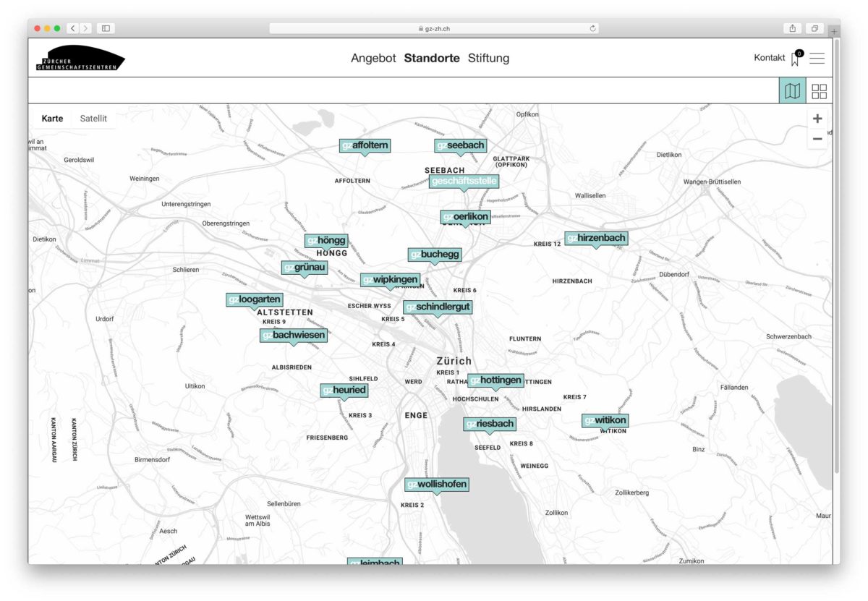The height and width of the screenshot is (601, 868).
Task: Reload the page in Safari
Action: (593, 28)
